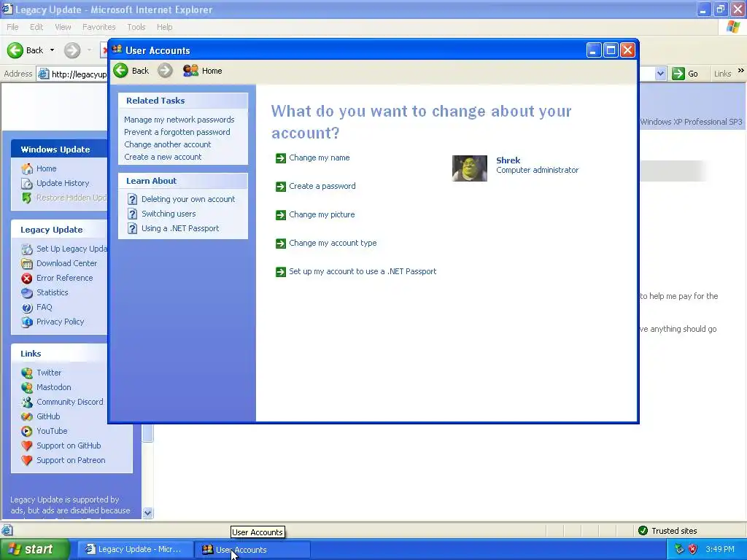The width and height of the screenshot is (747, 560).
Task: Expand the Links toolbar chevron
Action: pyautogui.click(x=741, y=71)
